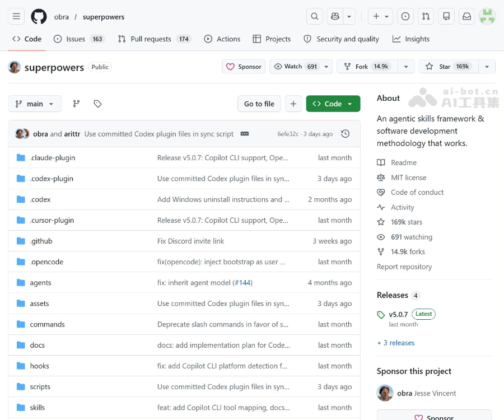Click the hooks folder icon
504x420 pixels.
click(21, 366)
